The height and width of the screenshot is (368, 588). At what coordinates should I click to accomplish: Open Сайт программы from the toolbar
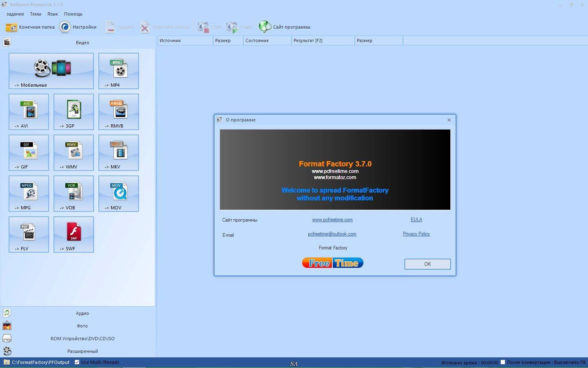pos(285,27)
